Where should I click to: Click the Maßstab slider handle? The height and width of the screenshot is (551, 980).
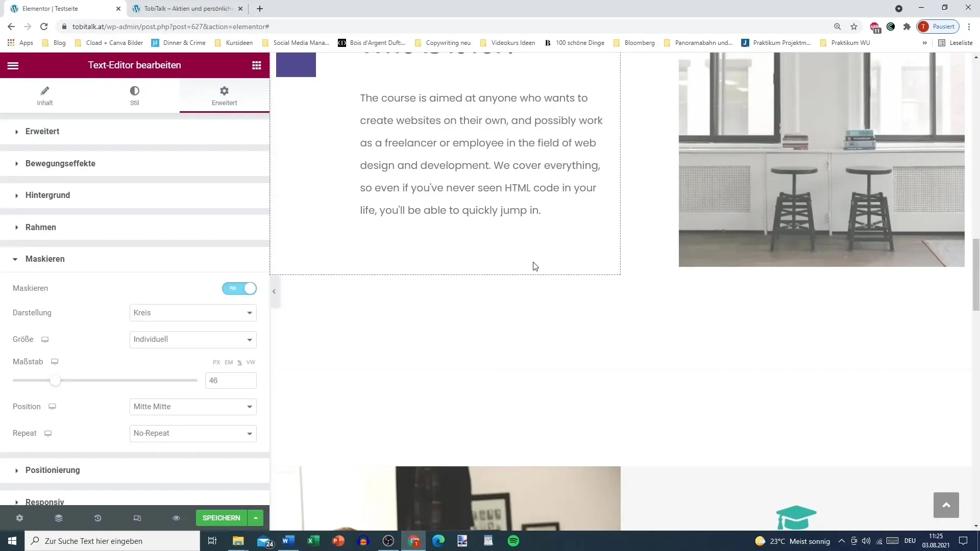[55, 381]
